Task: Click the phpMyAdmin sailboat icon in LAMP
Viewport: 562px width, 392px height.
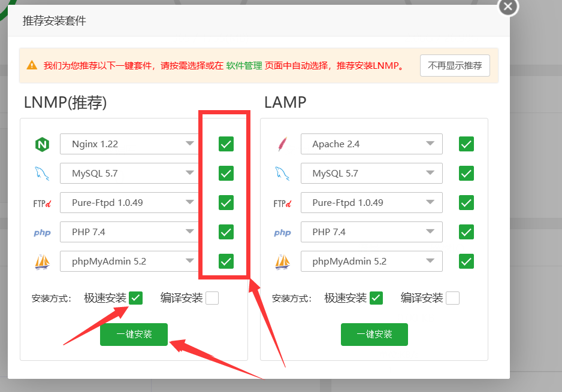Action: 282,262
